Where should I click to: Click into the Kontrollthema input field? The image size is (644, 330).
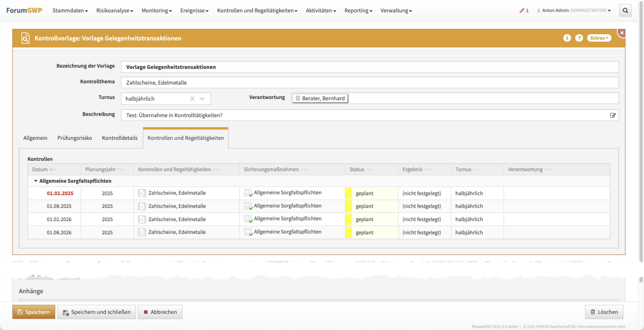point(370,83)
